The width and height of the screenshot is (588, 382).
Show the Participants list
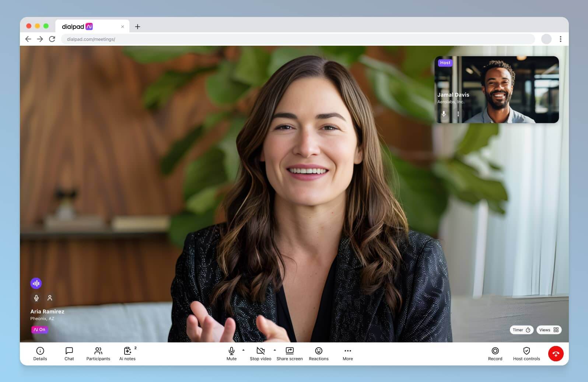98,353
